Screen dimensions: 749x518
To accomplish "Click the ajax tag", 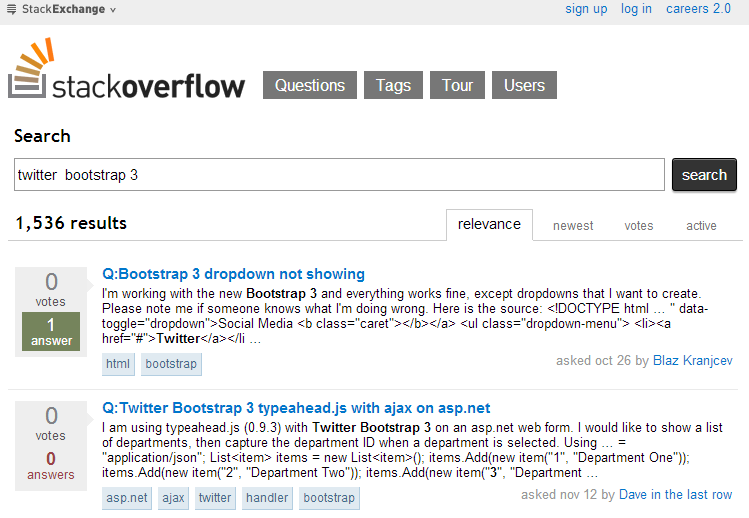I will coord(173,498).
